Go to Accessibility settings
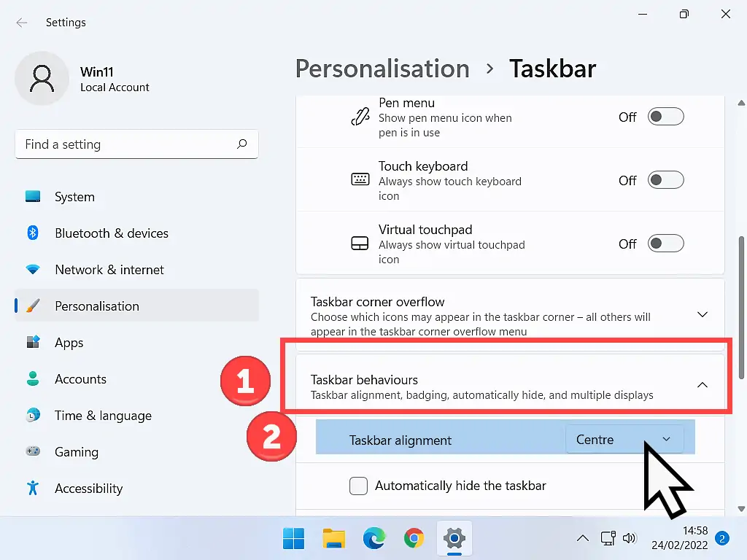747x560 pixels. [88, 489]
